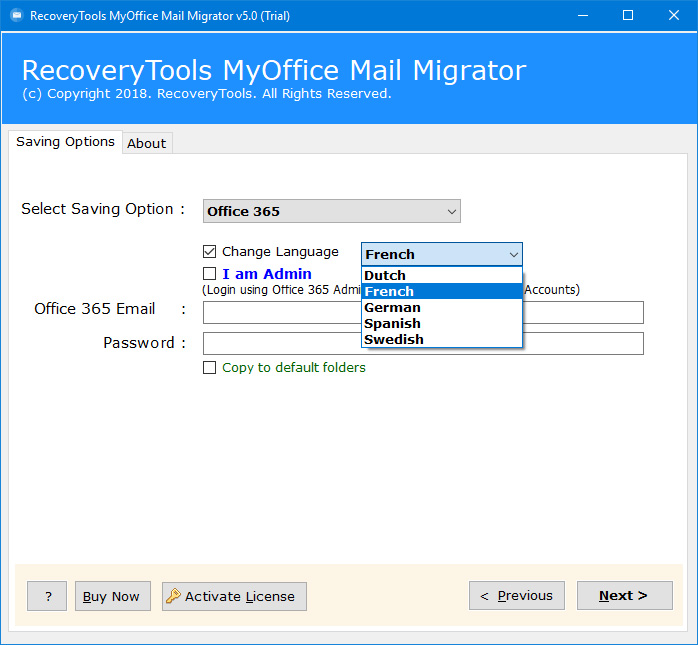Choose Spanish from the language list
This screenshot has height=645, width=698.
442,324
